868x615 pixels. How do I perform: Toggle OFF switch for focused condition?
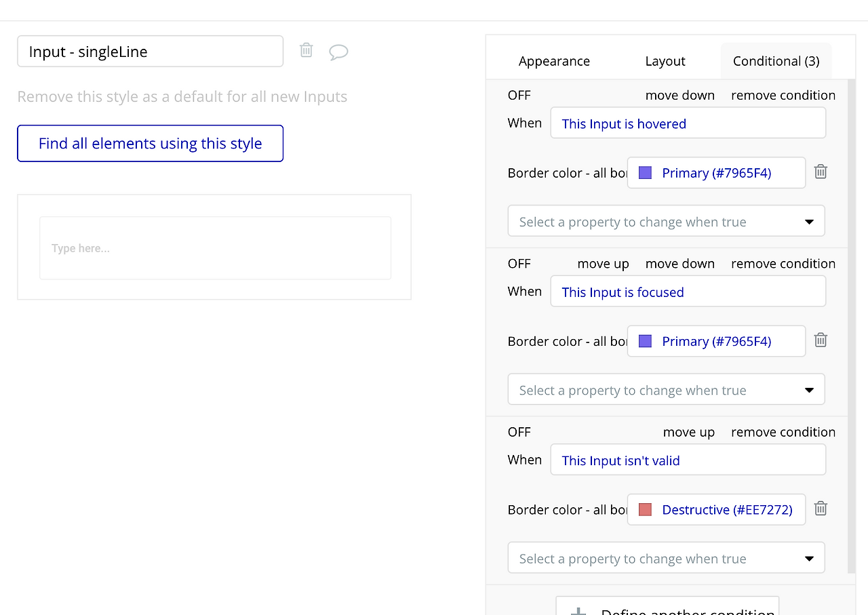click(x=519, y=264)
